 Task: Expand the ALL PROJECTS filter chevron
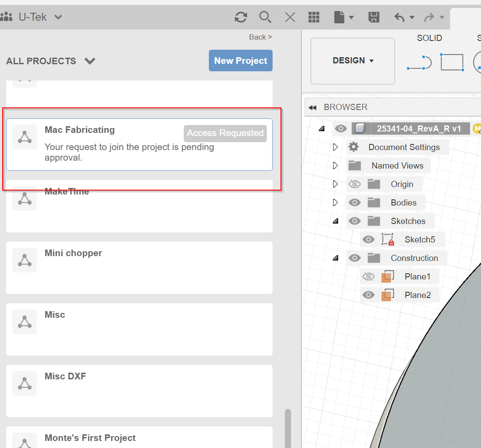click(x=90, y=61)
